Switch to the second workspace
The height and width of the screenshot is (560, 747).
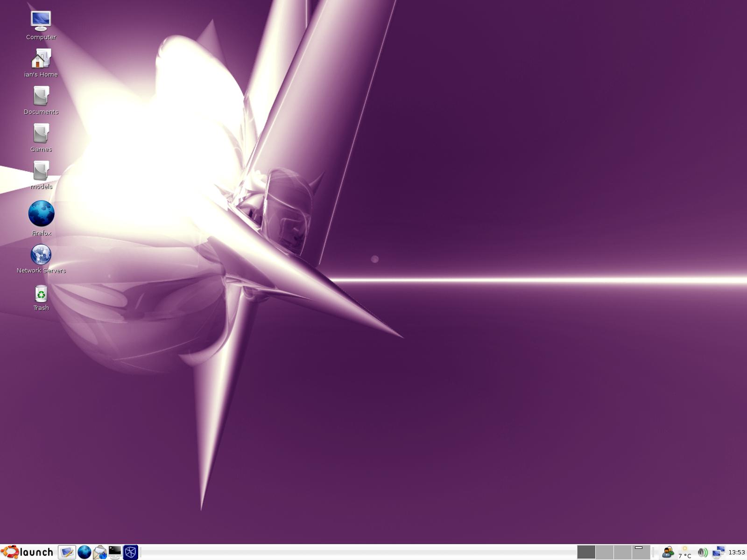tap(605, 552)
